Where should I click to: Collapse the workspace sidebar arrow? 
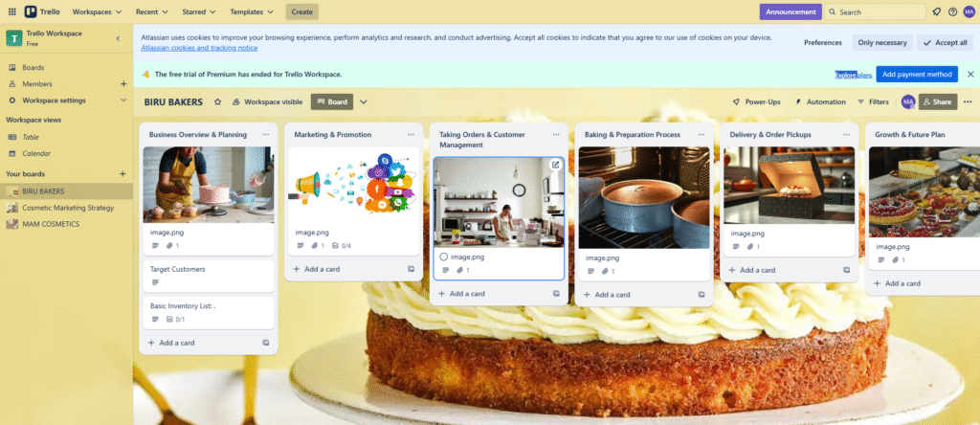pos(118,38)
